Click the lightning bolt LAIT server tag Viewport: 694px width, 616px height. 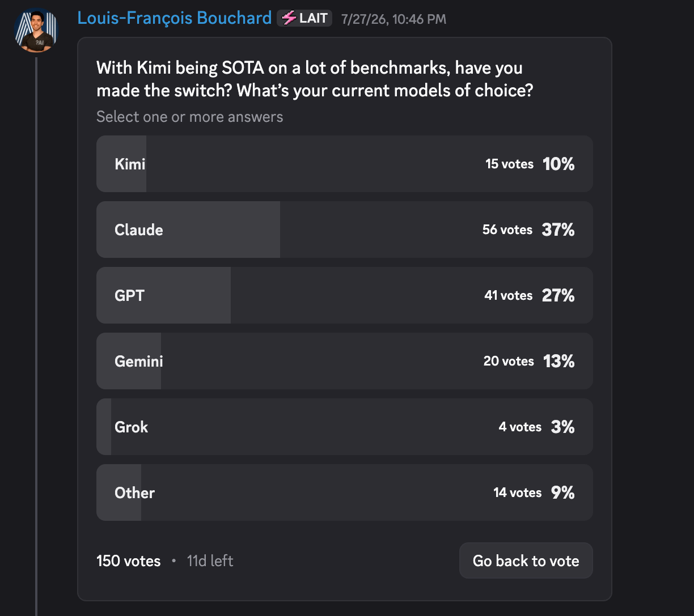(304, 18)
